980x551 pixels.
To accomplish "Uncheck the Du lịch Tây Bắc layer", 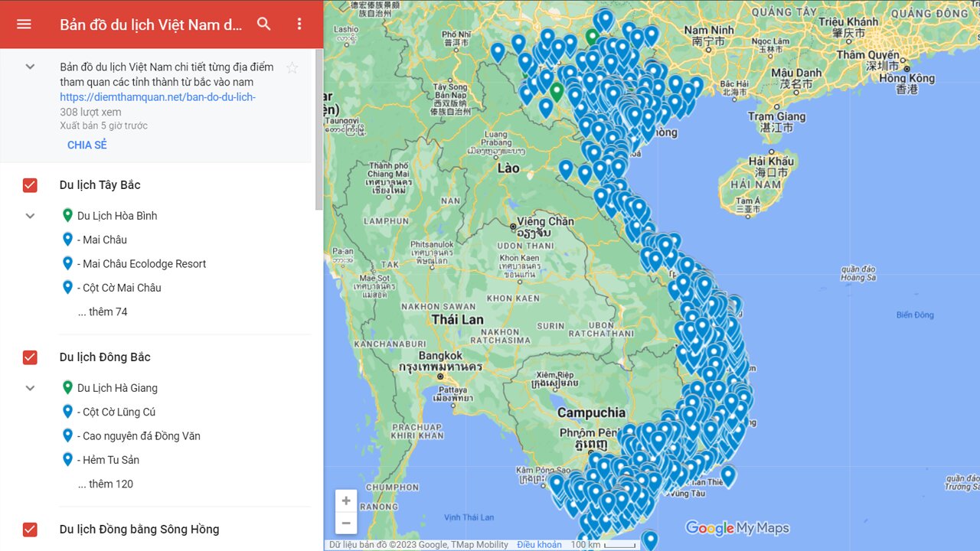I will pos(30,184).
